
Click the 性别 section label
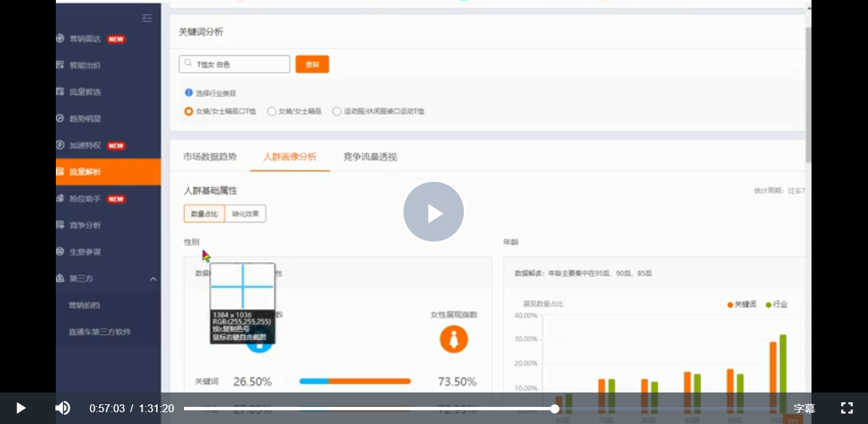191,242
